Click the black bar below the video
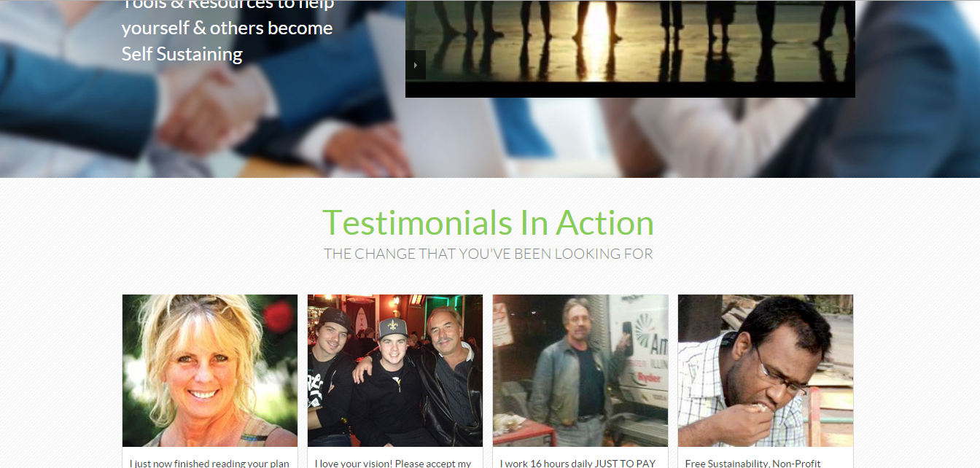Screen dimensions: 980x468 [x=630, y=90]
